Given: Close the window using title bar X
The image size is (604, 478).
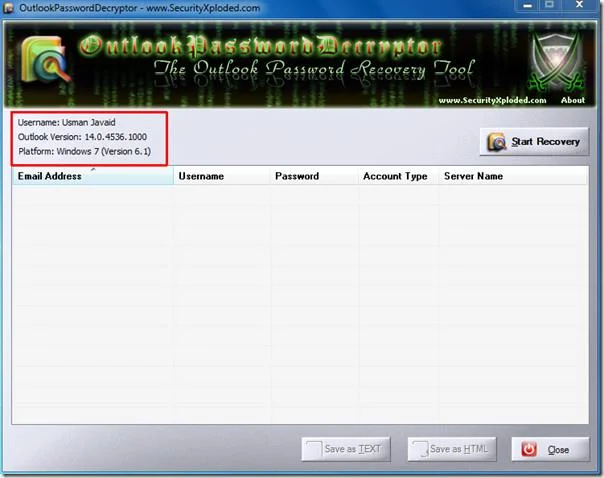Looking at the screenshot, I should [x=579, y=5].
